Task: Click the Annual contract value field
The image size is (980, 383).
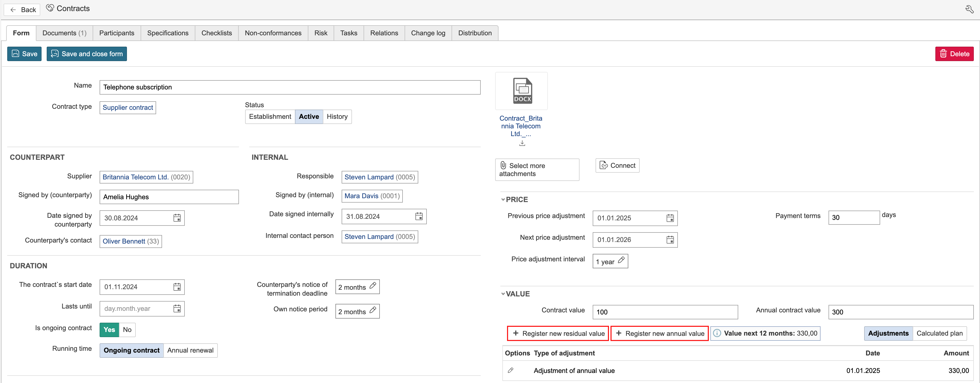Action: tap(901, 312)
